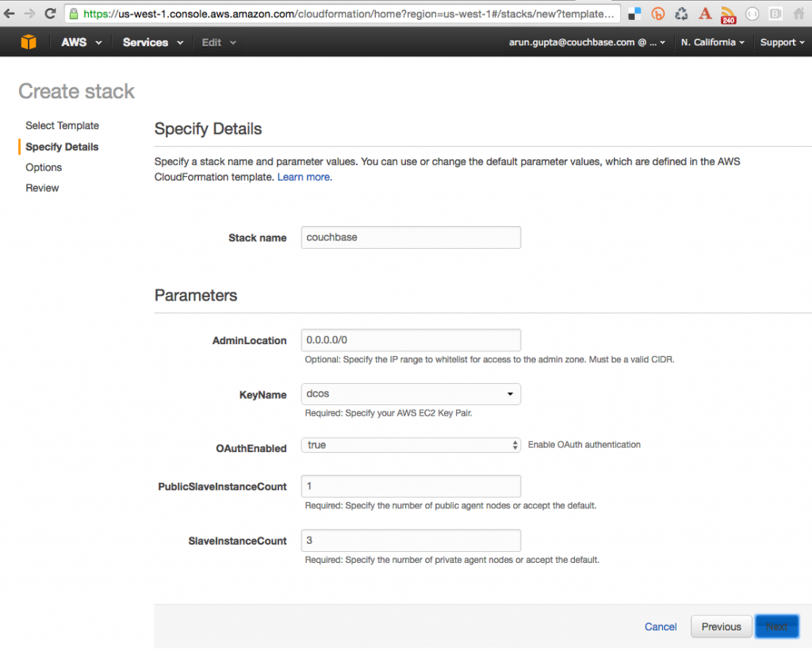Click the valid CIDR help text

(x=489, y=359)
